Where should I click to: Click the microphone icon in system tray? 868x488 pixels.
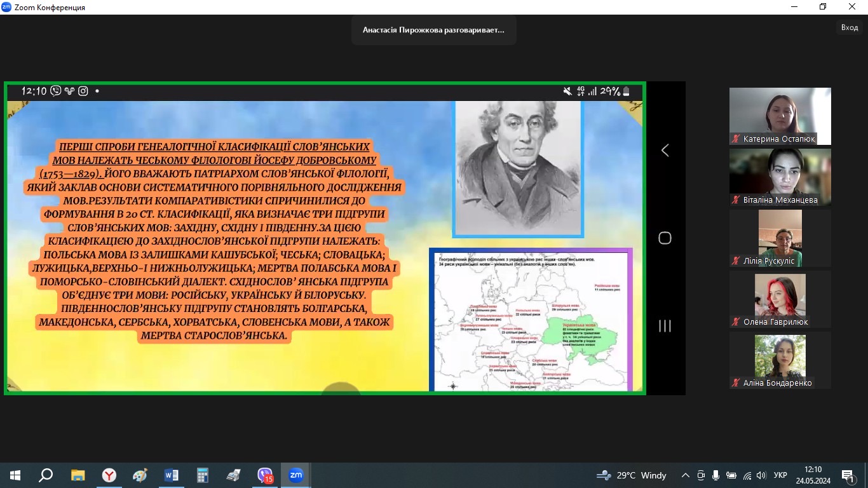tap(716, 475)
